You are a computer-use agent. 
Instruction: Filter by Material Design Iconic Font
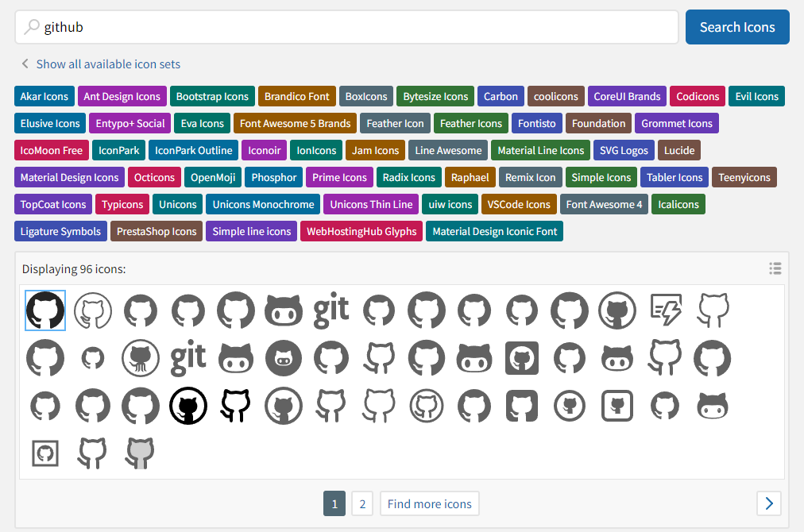[494, 231]
